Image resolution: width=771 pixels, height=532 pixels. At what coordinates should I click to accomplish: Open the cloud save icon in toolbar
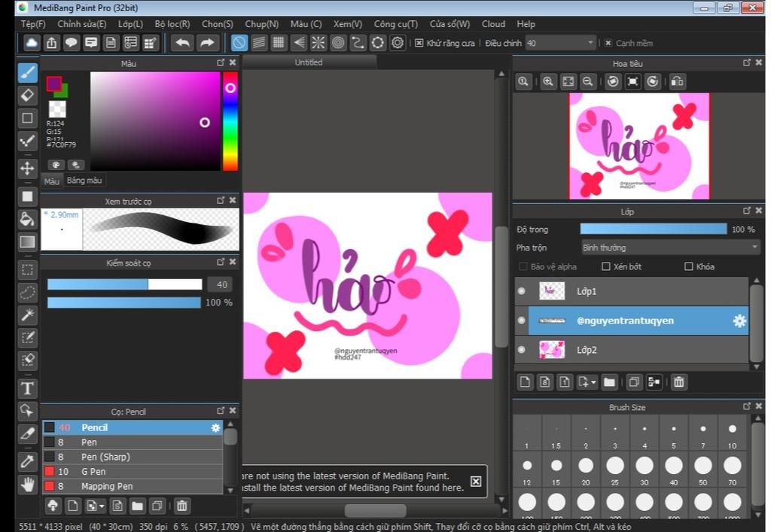[32, 43]
